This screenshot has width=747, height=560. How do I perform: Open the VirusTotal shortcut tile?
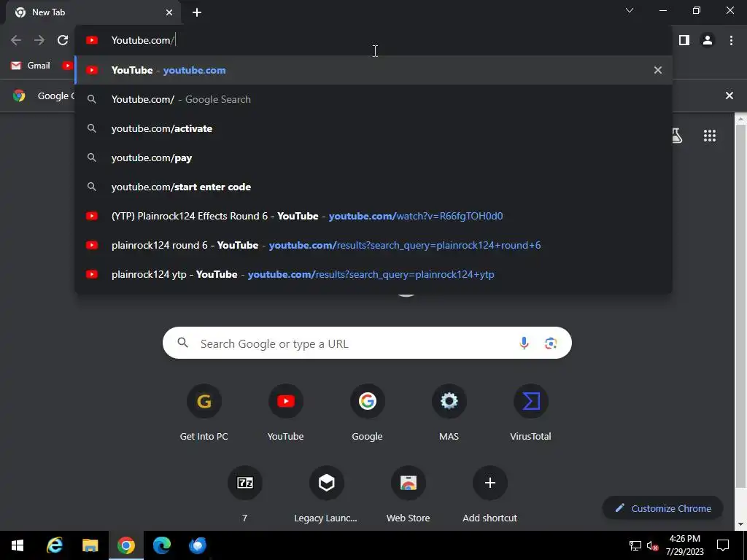tap(531, 413)
